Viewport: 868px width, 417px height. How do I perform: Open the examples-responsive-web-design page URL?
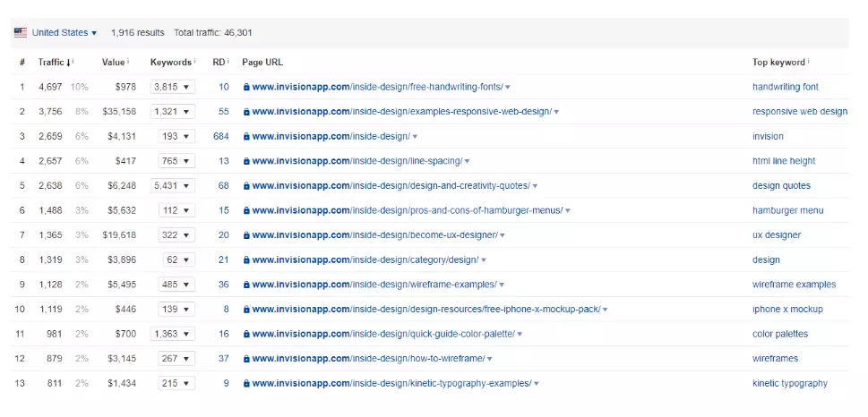point(401,112)
